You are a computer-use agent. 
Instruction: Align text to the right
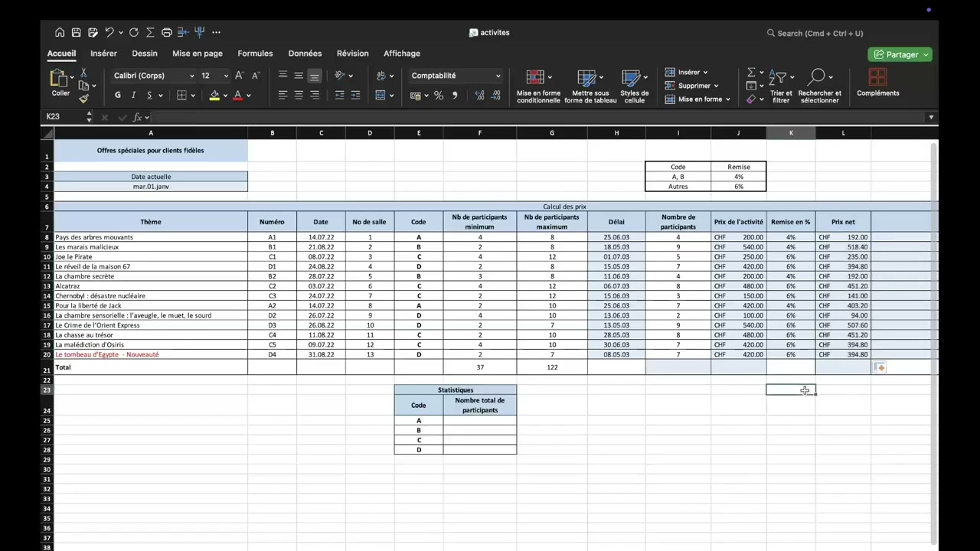click(x=315, y=95)
